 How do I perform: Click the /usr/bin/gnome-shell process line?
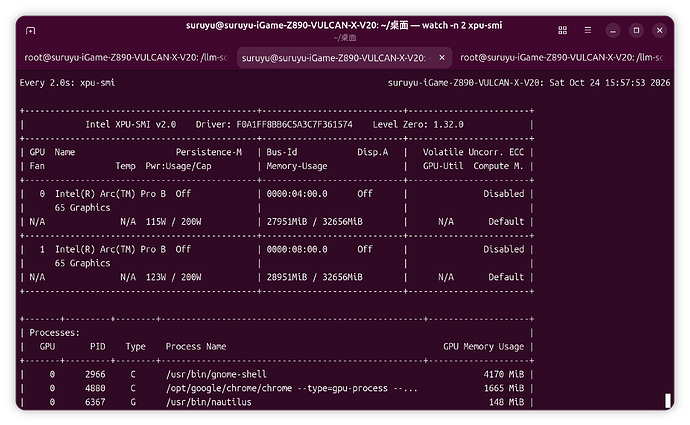[277, 374]
